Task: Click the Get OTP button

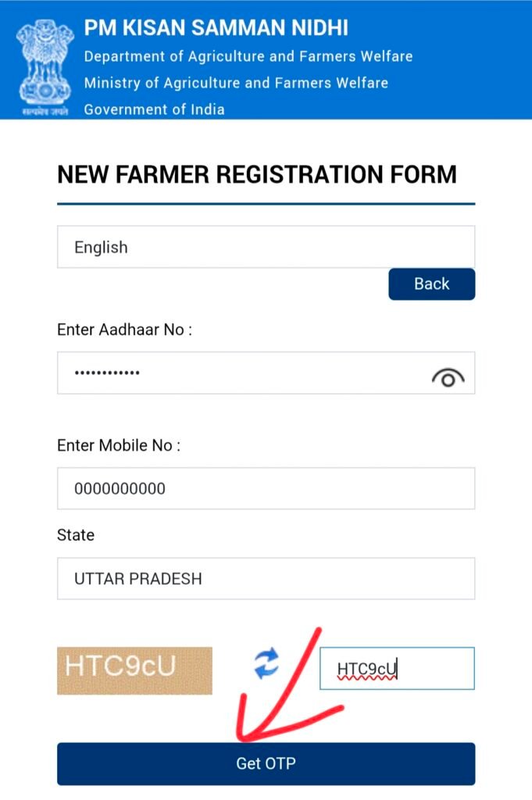Action: click(x=266, y=764)
